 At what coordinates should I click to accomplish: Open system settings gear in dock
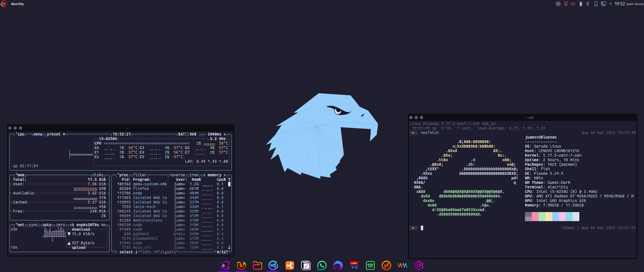point(418,265)
